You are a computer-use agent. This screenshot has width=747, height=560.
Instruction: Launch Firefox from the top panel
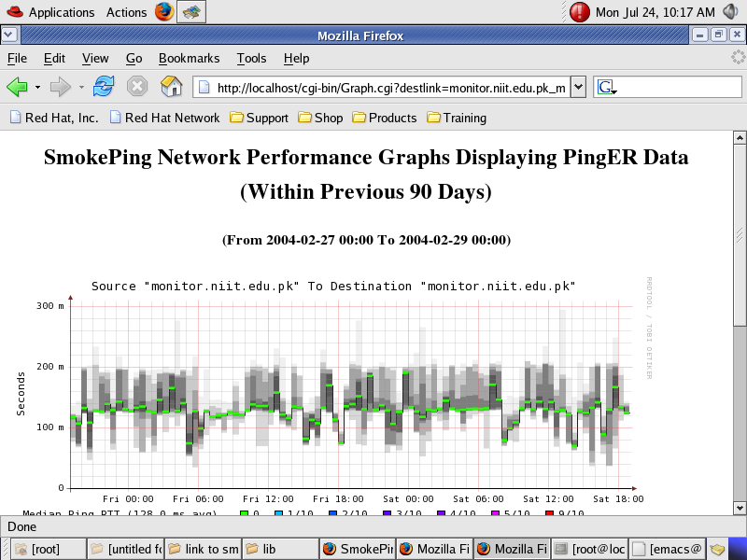(x=163, y=12)
